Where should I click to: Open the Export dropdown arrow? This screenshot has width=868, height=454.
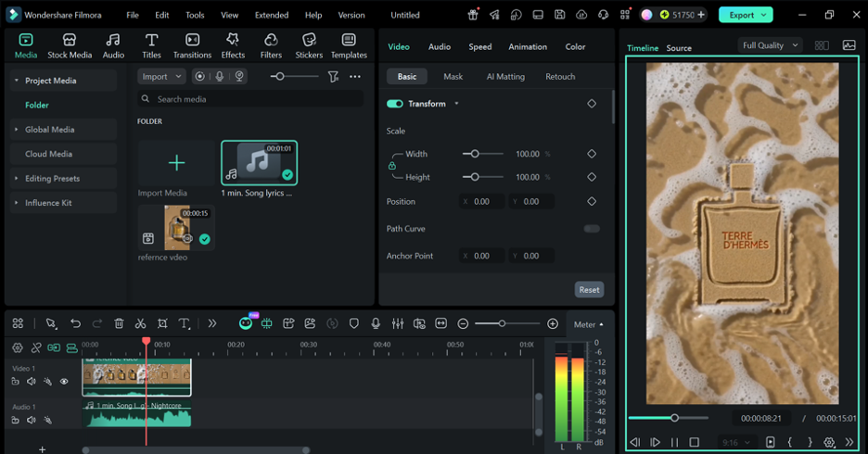[764, 15]
